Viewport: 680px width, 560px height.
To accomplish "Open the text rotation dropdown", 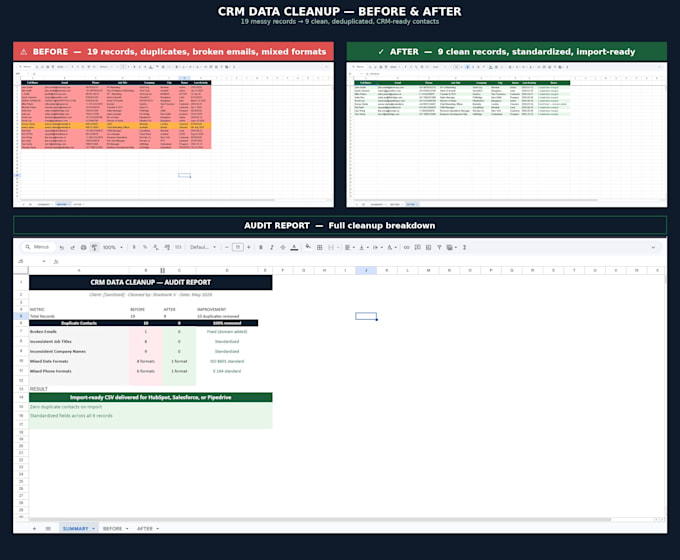I will click(x=392, y=247).
